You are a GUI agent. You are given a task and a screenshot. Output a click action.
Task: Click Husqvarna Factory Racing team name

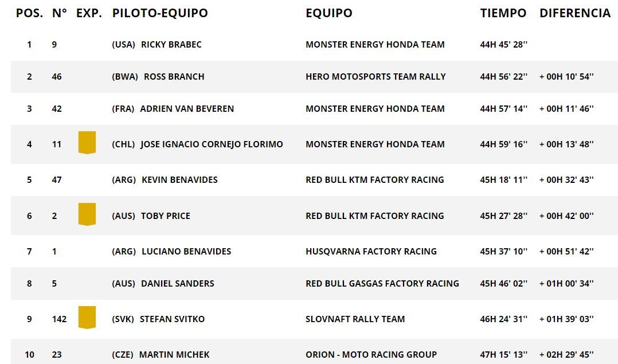click(x=371, y=251)
